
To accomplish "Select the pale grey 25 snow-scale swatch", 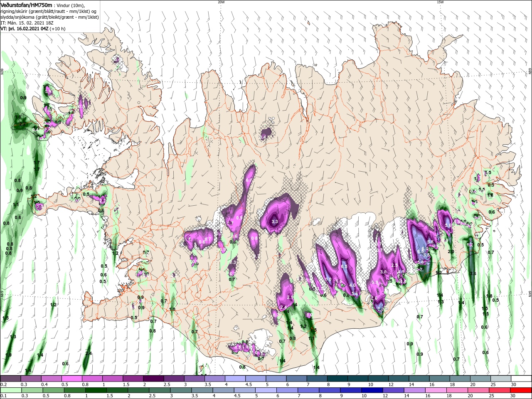I will tap(500, 378).
